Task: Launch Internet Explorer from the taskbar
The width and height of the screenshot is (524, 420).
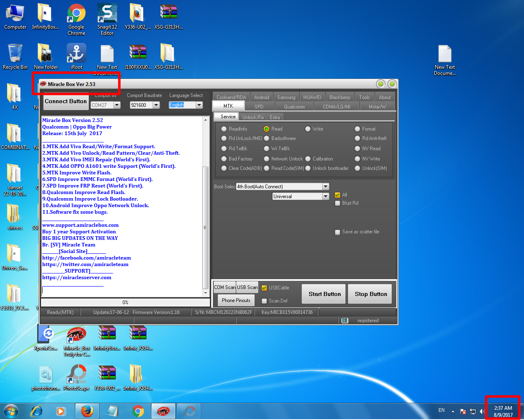Action: coord(37,411)
